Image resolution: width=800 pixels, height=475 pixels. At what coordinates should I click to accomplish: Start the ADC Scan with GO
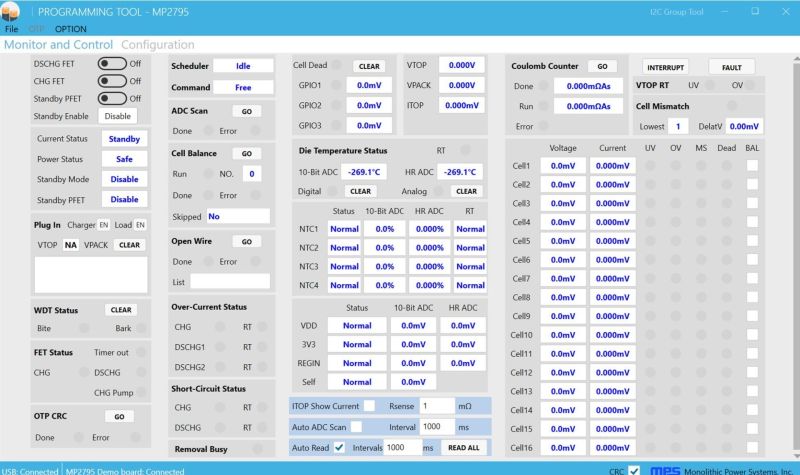pos(247,111)
